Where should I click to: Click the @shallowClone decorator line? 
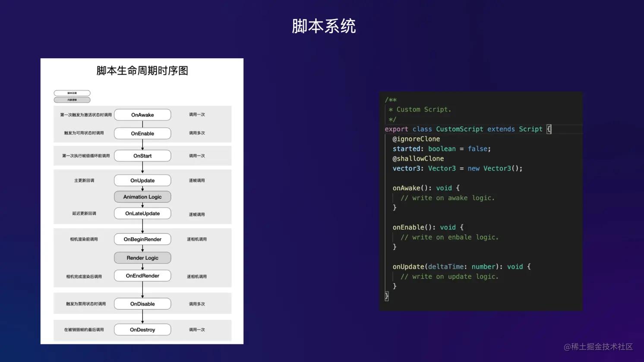tap(418, 159)
